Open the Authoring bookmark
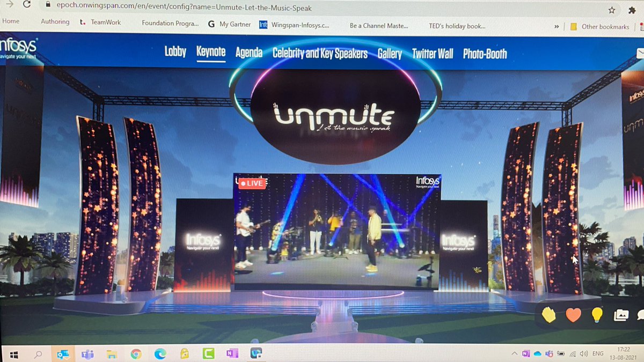The image size is (644, 362). (55, 22)
